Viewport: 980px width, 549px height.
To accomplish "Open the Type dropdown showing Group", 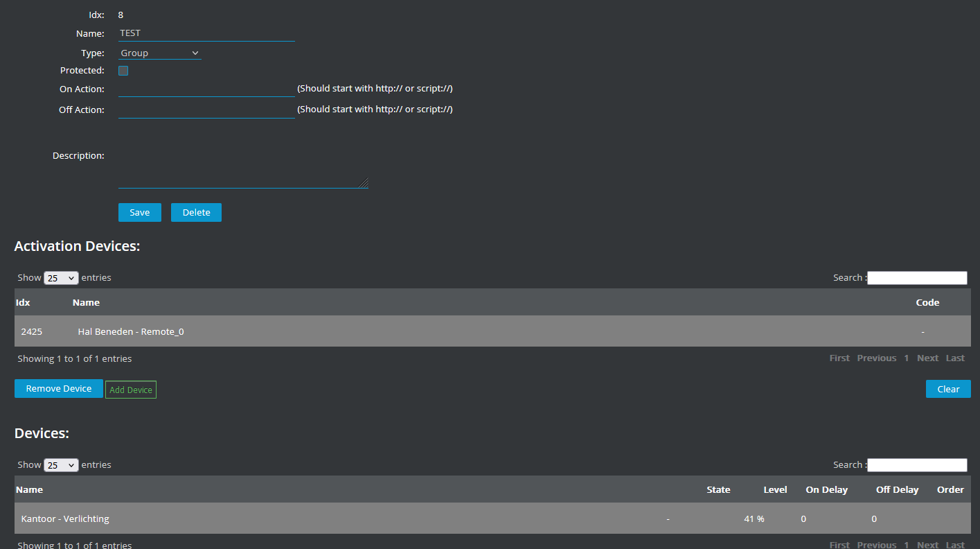I will coord(159,52).
